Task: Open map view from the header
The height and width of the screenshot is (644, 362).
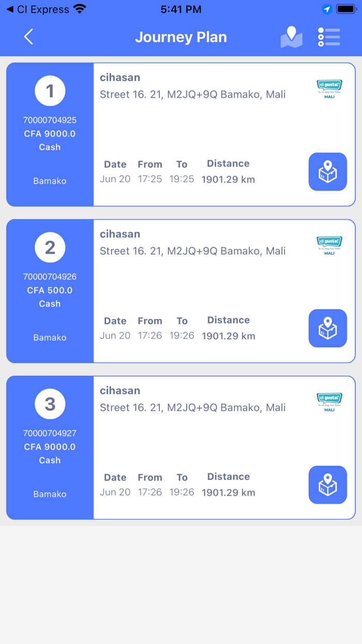Action: coord(291,37)
